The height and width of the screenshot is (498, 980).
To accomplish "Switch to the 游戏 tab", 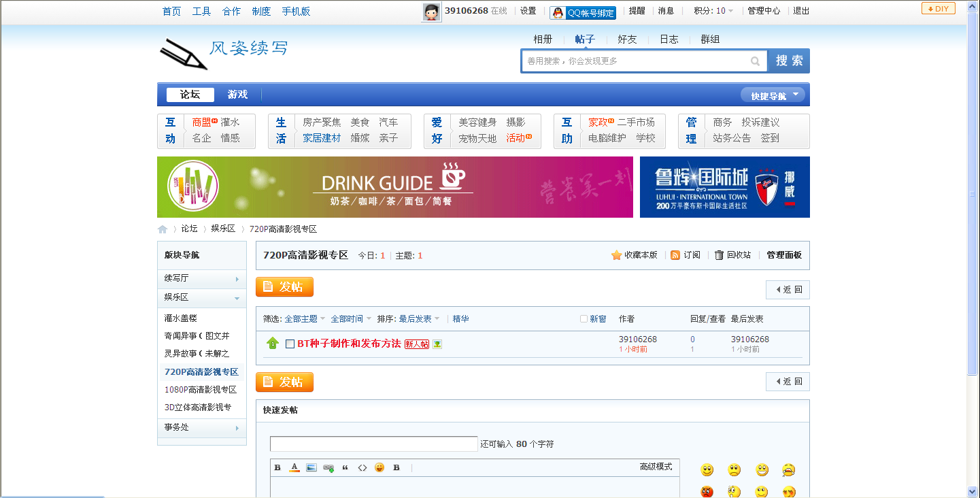I will click(x=237, y=95).
